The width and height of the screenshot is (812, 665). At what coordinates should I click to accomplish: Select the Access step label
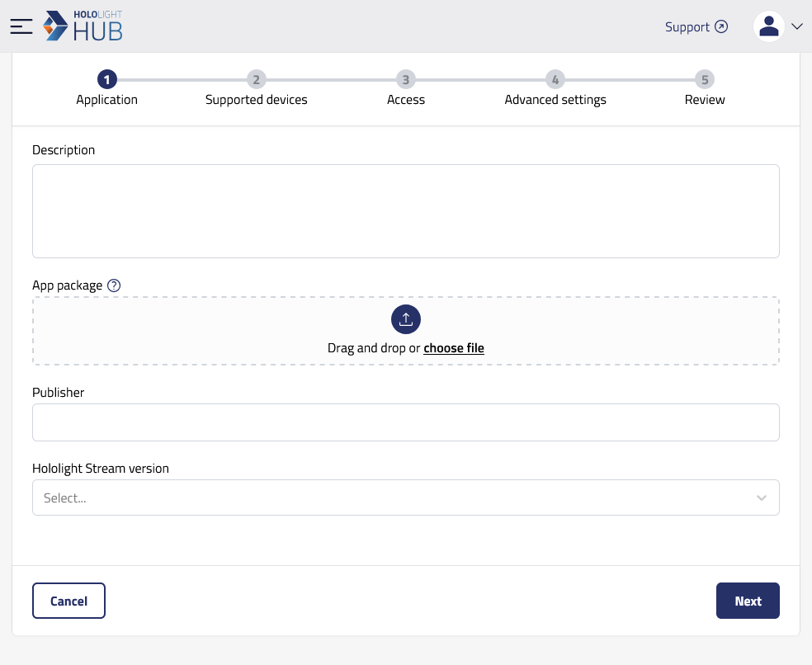[x=406, y=100]
